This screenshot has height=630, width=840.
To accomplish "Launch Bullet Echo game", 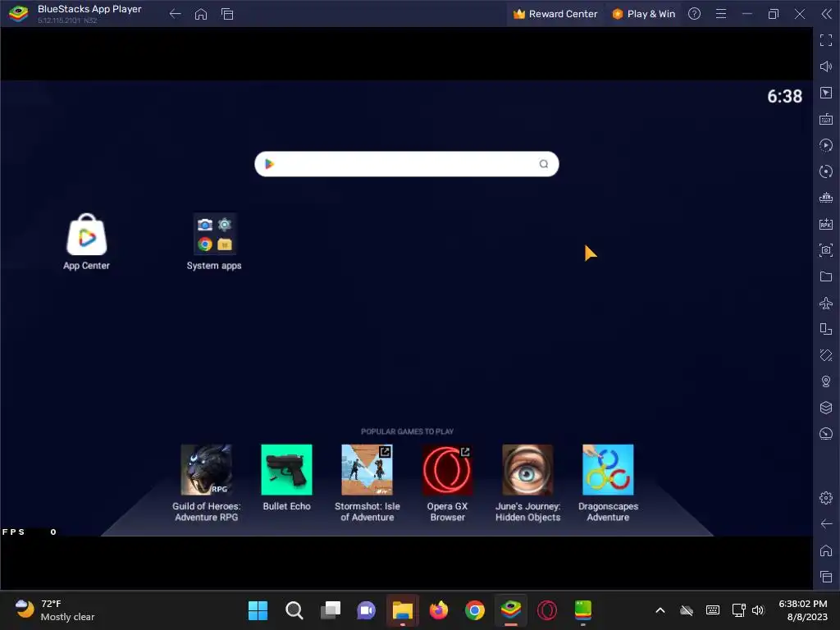I will [x=286, y=470].
